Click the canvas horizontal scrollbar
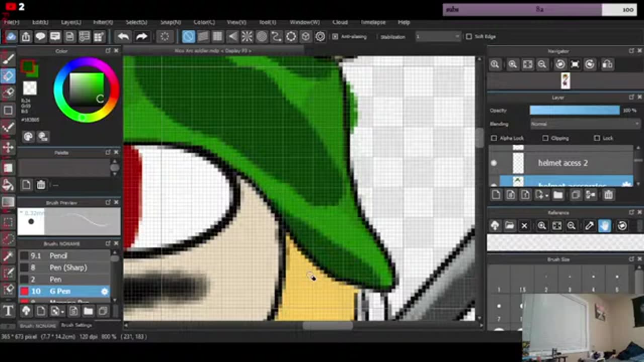This screenshot has width=644, height=362. [327, 325]
